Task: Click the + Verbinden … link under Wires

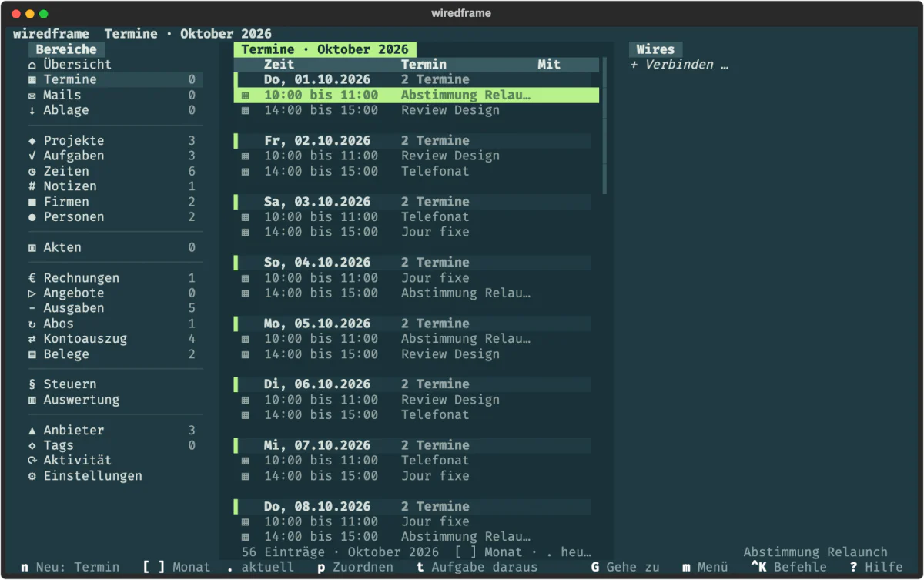Action: (x=679, y=65)
